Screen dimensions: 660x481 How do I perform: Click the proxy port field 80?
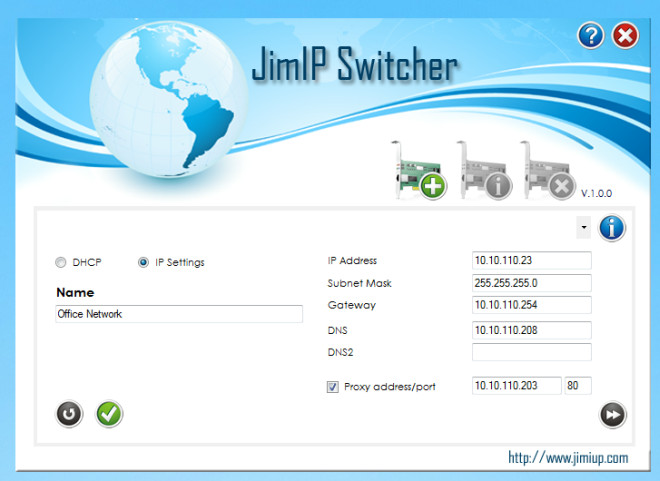click(x=578, y=385)
